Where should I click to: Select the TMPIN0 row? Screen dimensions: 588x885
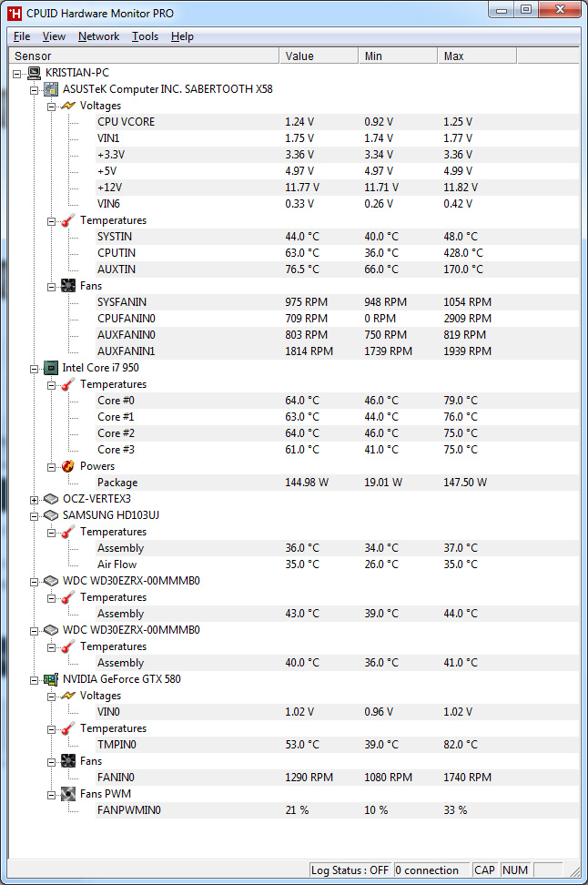click(x=338, y=745)
